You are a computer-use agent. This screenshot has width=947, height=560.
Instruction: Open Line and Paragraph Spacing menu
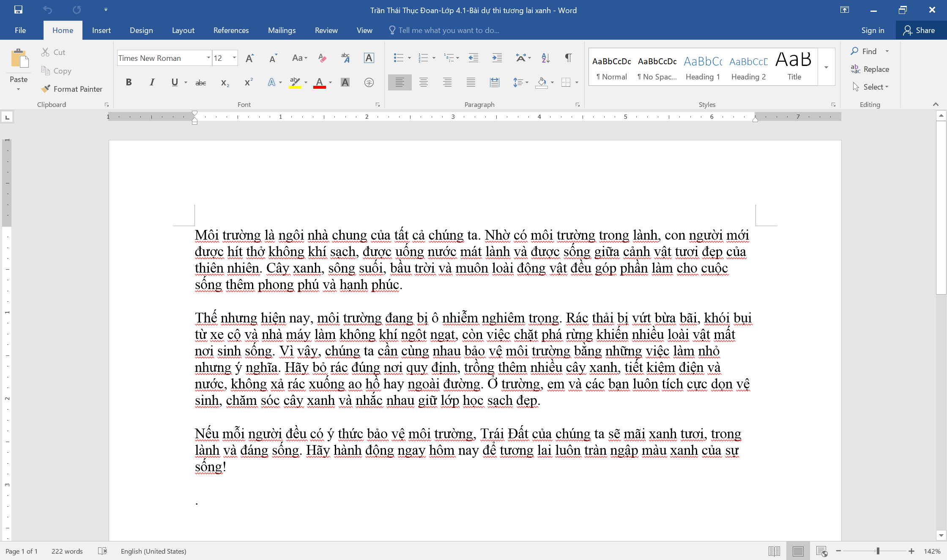[520, 82]
